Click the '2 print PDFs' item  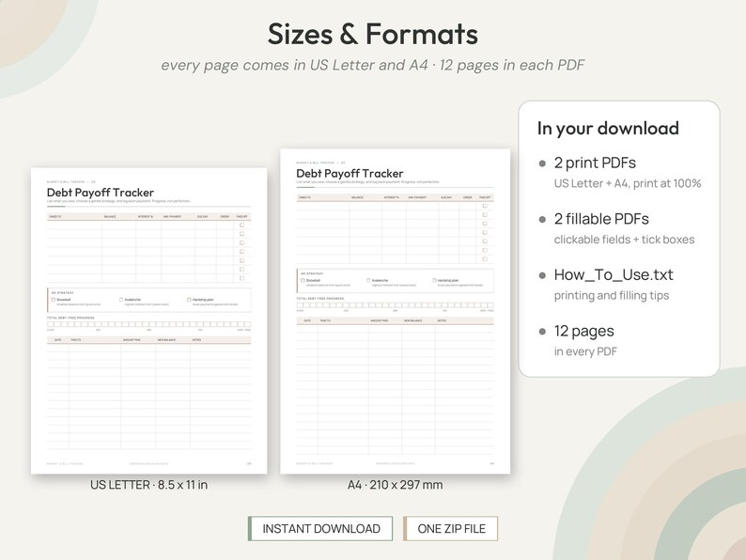click(595, 163)
